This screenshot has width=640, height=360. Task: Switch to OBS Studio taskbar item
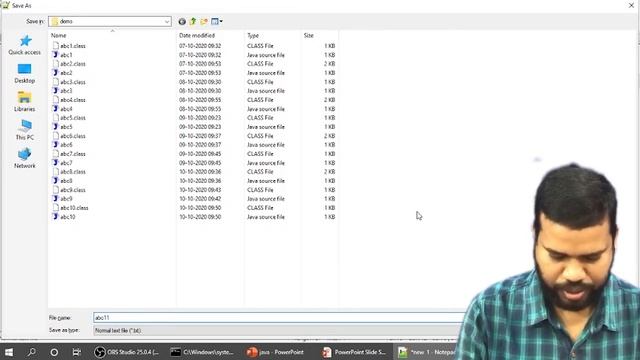127,352
